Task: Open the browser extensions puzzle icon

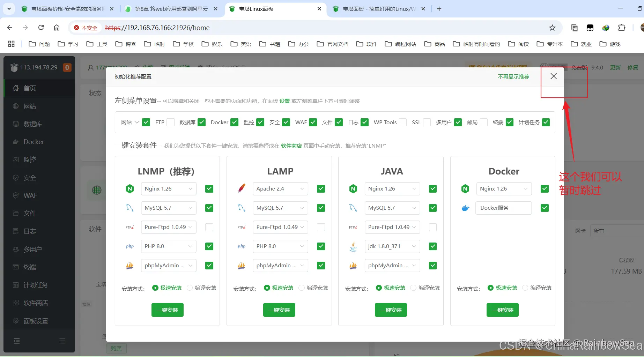Action: click(622, 28)
